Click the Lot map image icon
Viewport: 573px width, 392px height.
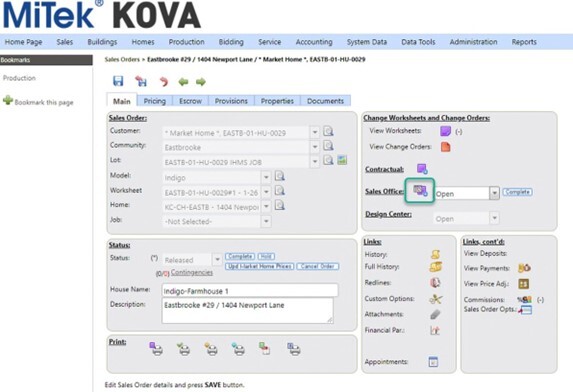[x=342, y=160]
